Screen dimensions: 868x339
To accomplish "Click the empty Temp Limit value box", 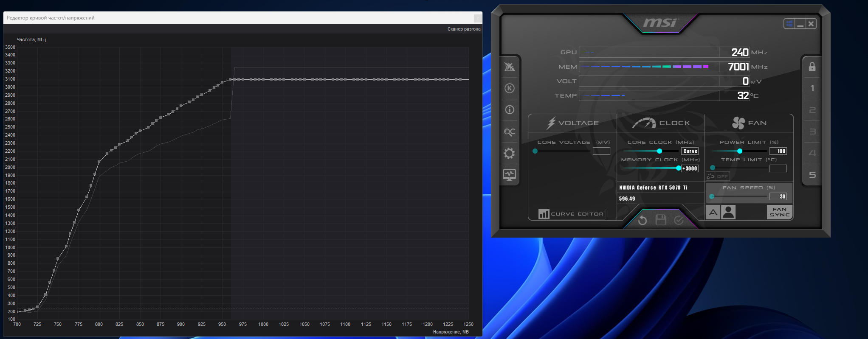I will [778, 168].
